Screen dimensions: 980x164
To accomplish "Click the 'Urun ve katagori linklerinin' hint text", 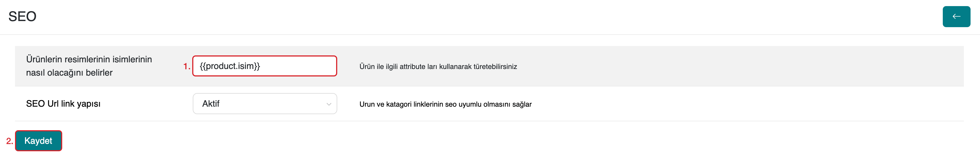I will tap(445, 104).
